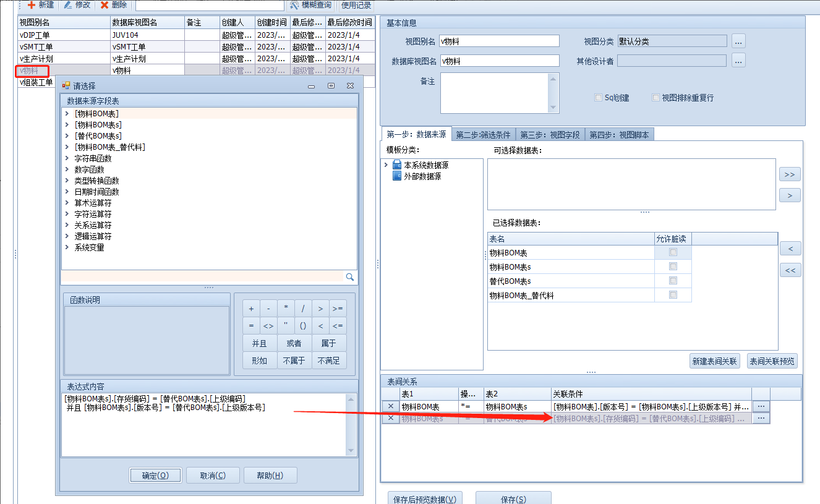The height and width of the screenshot is (504, 820).
Task: Click the 删除 red X toolbar icon
Action: coord(105,5)
